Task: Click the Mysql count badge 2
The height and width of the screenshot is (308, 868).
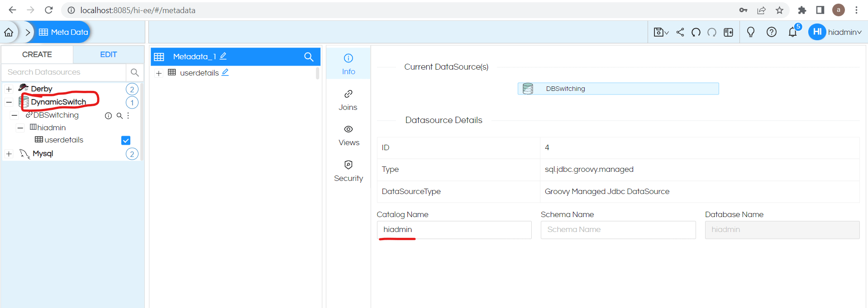Action: (132, 154)
